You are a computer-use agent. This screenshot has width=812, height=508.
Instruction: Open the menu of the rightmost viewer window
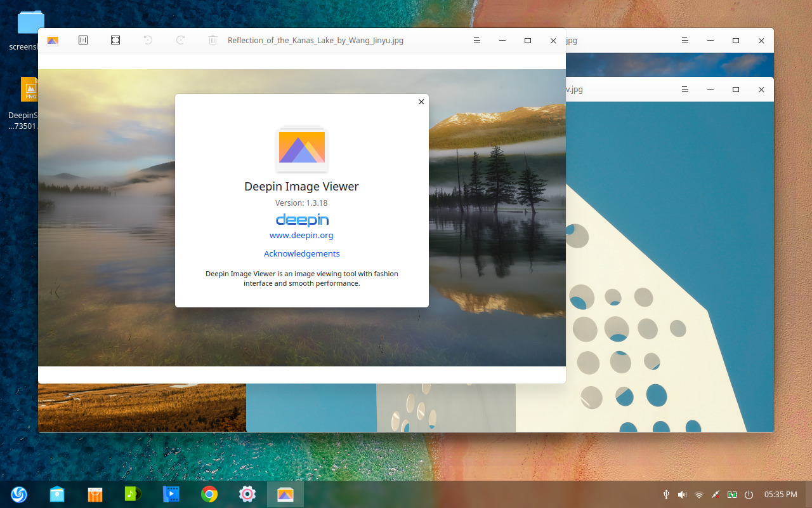pos(684,89)
